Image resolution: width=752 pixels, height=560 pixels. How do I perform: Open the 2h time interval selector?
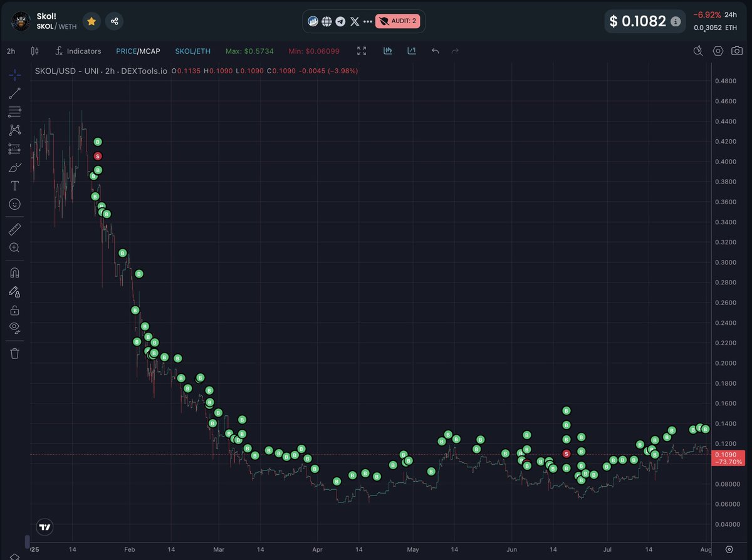pos(11,51)
